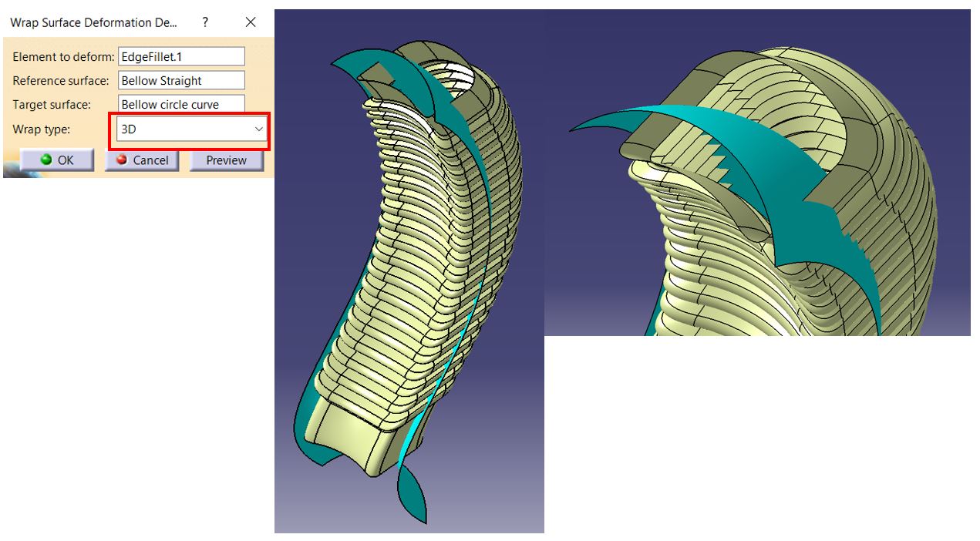Open dialog help via the question mark icon

(204, 22)
